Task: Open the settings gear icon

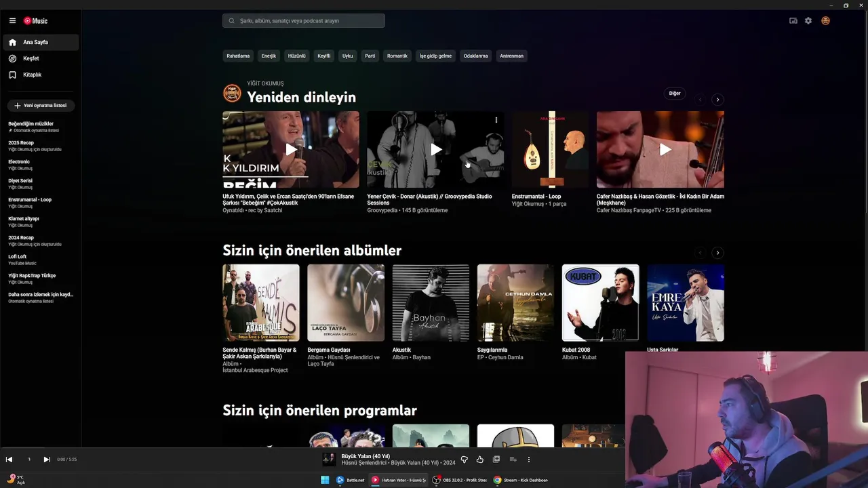Action: [808, 21]
